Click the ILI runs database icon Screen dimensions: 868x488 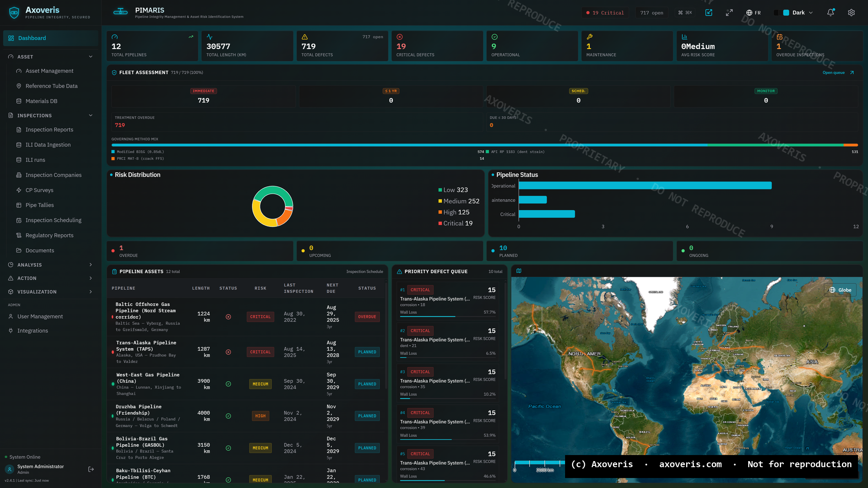[x=19, y=160]
